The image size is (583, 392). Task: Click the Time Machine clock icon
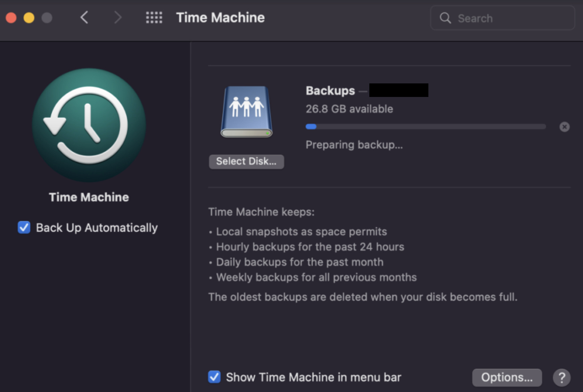tap(89, 125)
